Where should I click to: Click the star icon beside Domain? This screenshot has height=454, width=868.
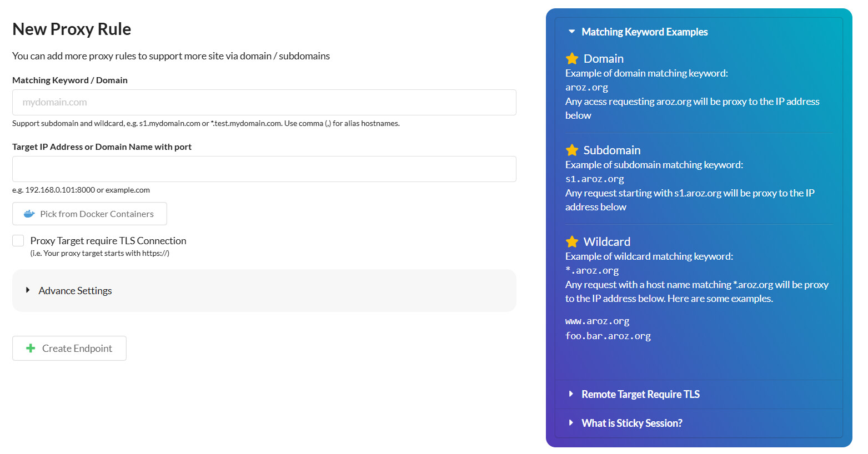[572, 58]
